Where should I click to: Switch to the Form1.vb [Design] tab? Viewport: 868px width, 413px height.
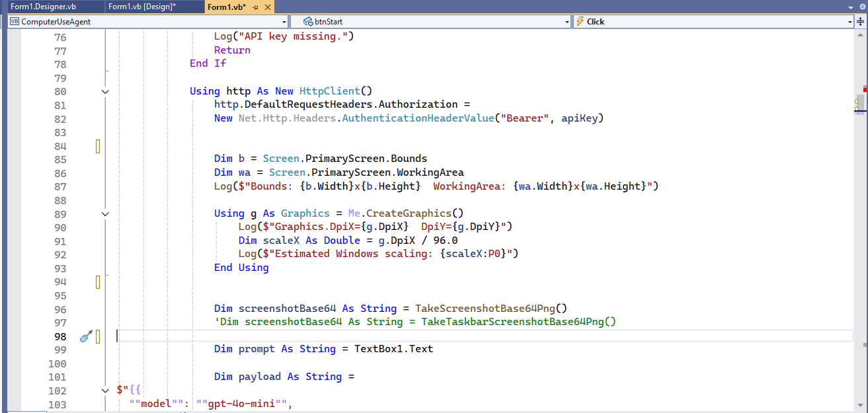pyautogui.click(x=141, y=7)
